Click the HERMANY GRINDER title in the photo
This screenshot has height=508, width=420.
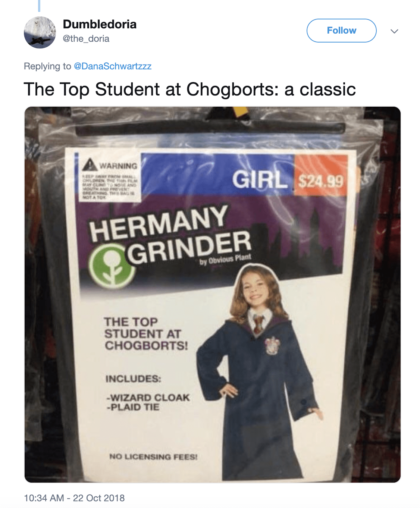pyautogui.click(x=170, y=235)
